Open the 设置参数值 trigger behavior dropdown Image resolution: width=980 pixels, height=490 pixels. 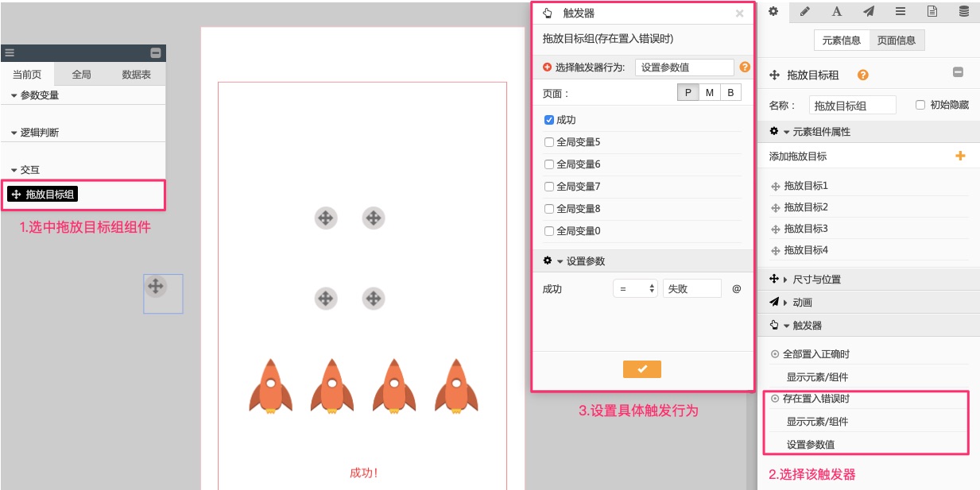coord(684,68)
